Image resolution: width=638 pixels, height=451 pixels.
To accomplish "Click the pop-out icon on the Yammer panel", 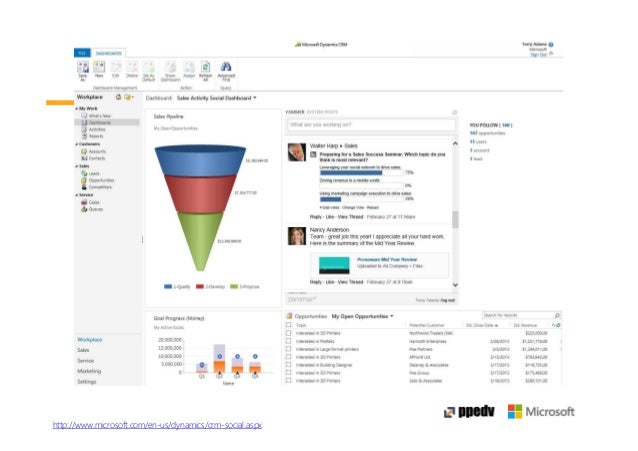I will (454, 112).
